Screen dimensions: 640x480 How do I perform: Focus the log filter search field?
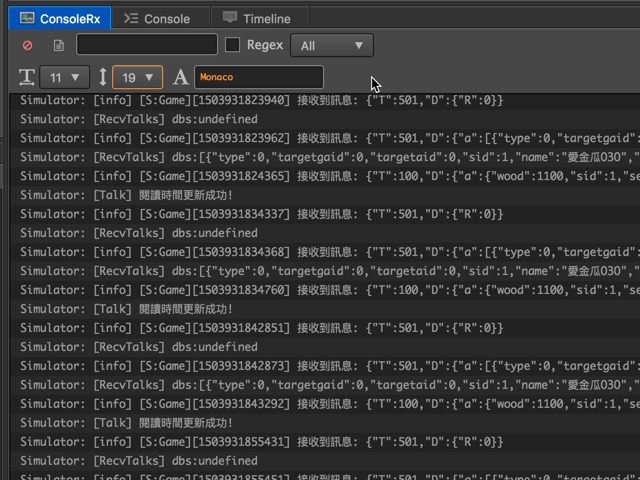pyautogui.click(x=147, y=44)
